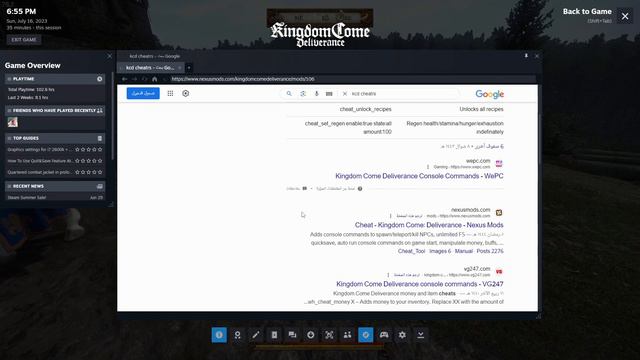Screen dimensions: 640x360
Task: Collapse the overlay toolbar with down-arrow icon
Action: [420, 335]
